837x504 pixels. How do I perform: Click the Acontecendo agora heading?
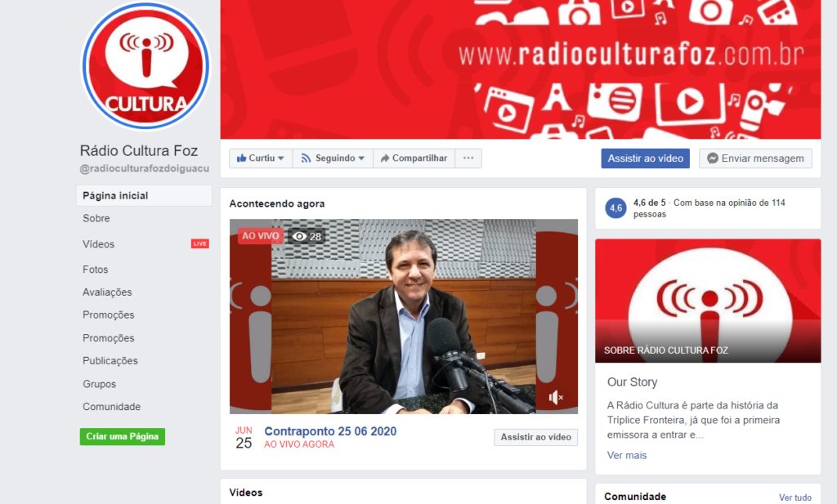click(x=277, y=203)
